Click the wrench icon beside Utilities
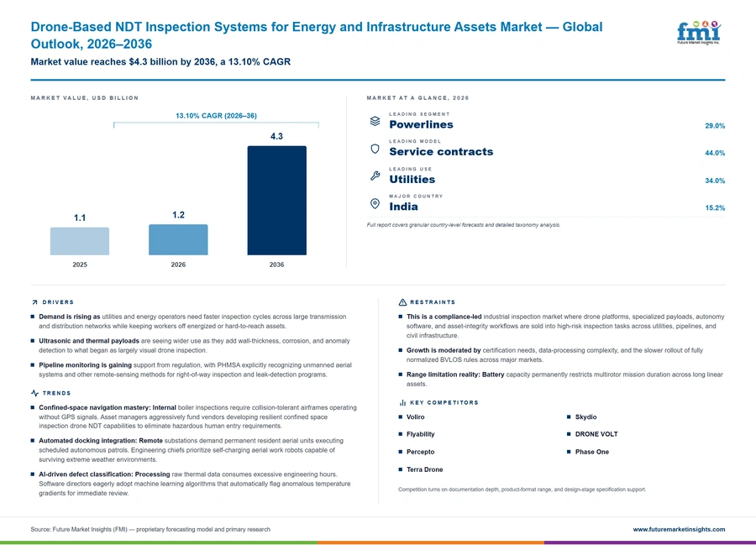756x545 pixels. tap(375, 176)
